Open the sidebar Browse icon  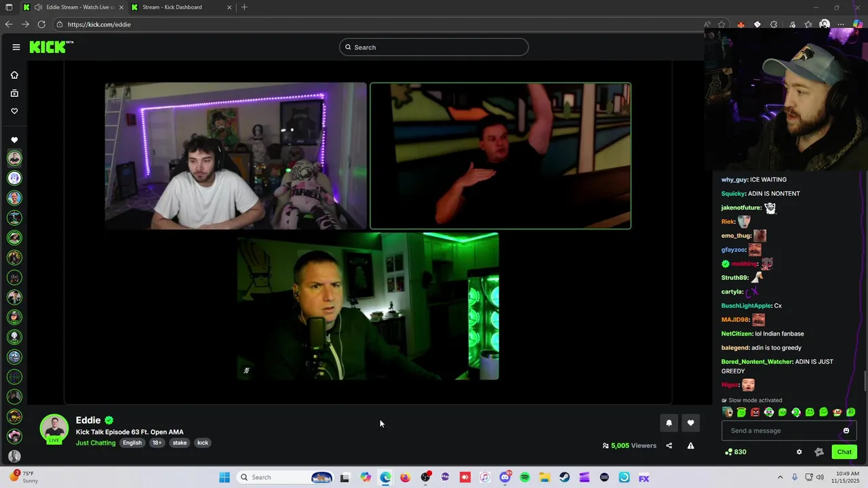[x=14, y=93]
